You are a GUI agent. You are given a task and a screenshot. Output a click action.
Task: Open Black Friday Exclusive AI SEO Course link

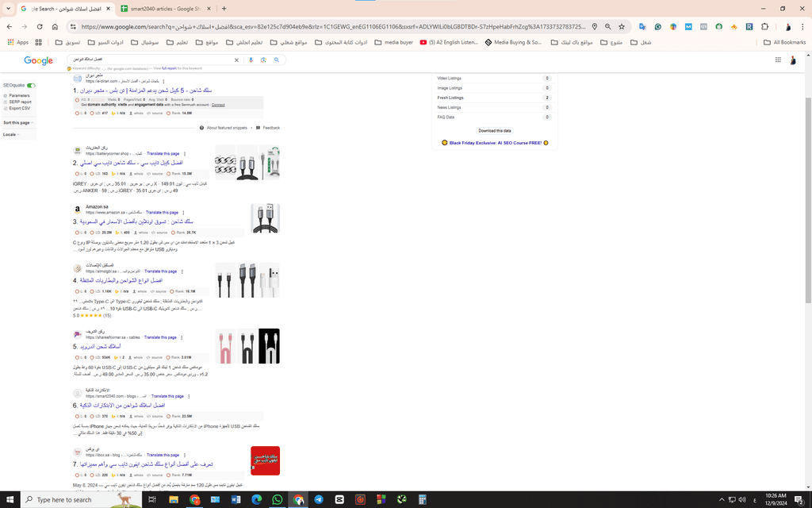click(495, 143)
